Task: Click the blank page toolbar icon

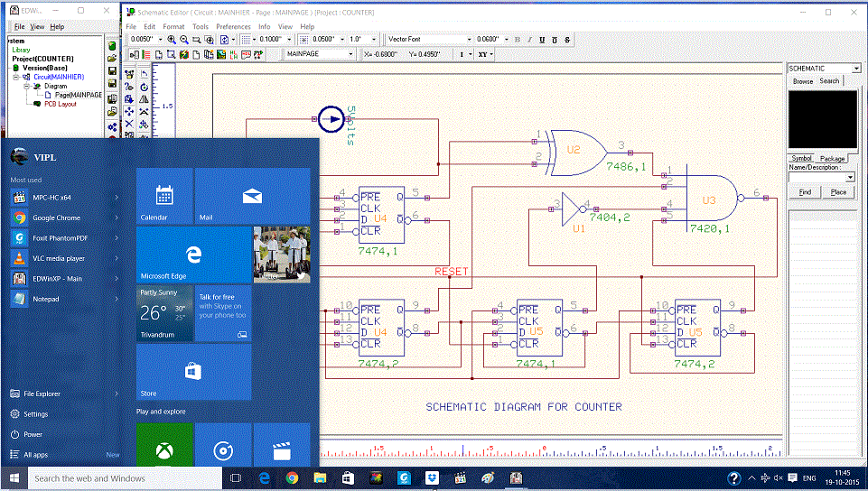Action: click(196, 54)
